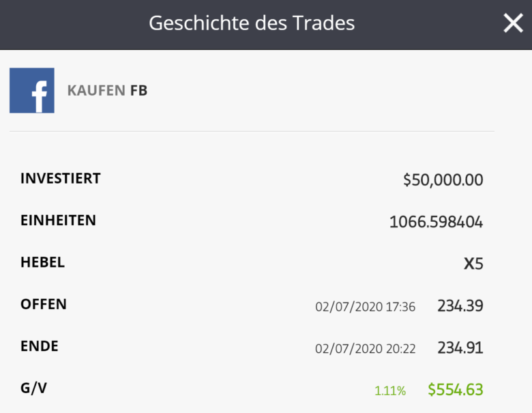532x413 pixels.
Task: Click the green $554.63 profit amount
Action: click(456, 390)
